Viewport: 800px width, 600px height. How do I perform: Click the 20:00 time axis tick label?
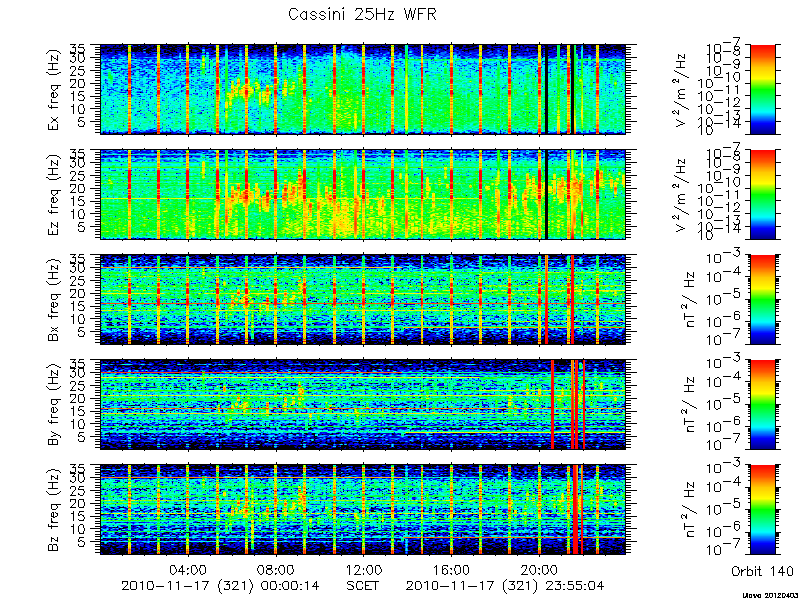click(x=539, y=569)
